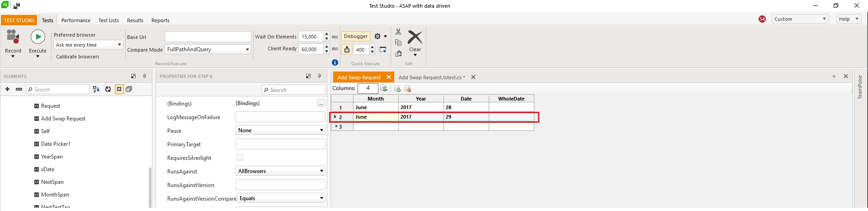
Task: Add a new element with the plus icon
Action: (x=7, y=89)
